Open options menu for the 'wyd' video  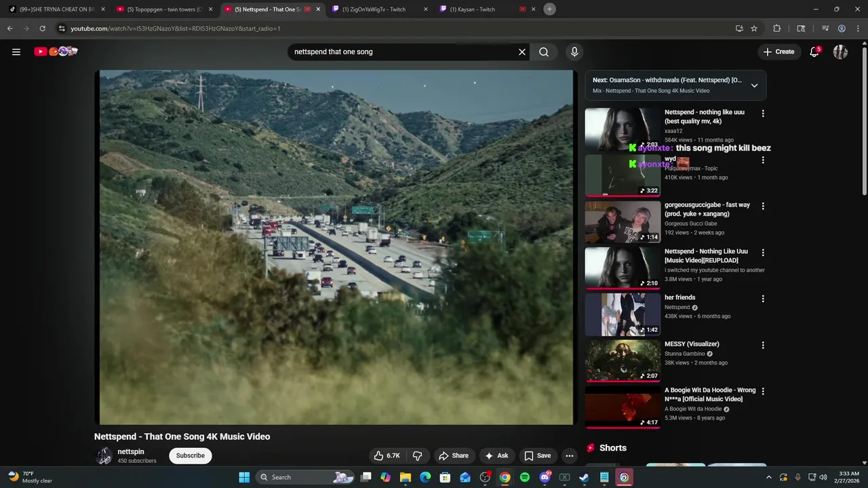(763, 161)
